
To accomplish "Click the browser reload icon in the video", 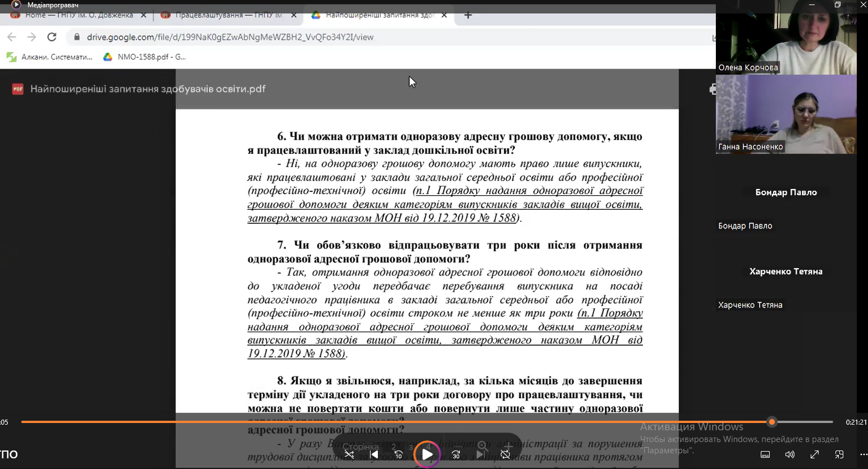I will point(52,37).
